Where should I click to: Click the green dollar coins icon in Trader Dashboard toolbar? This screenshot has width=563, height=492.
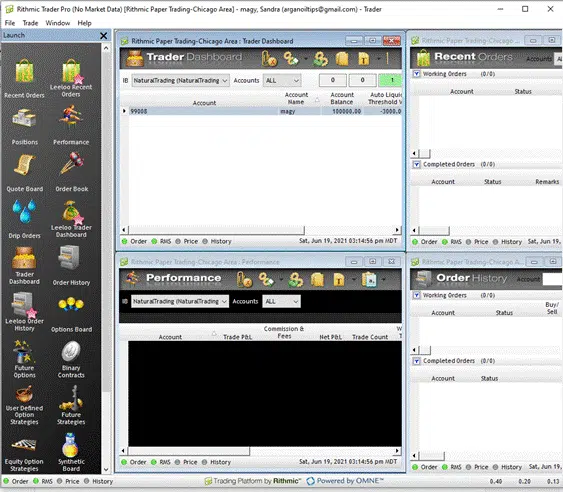coord(320,59)
